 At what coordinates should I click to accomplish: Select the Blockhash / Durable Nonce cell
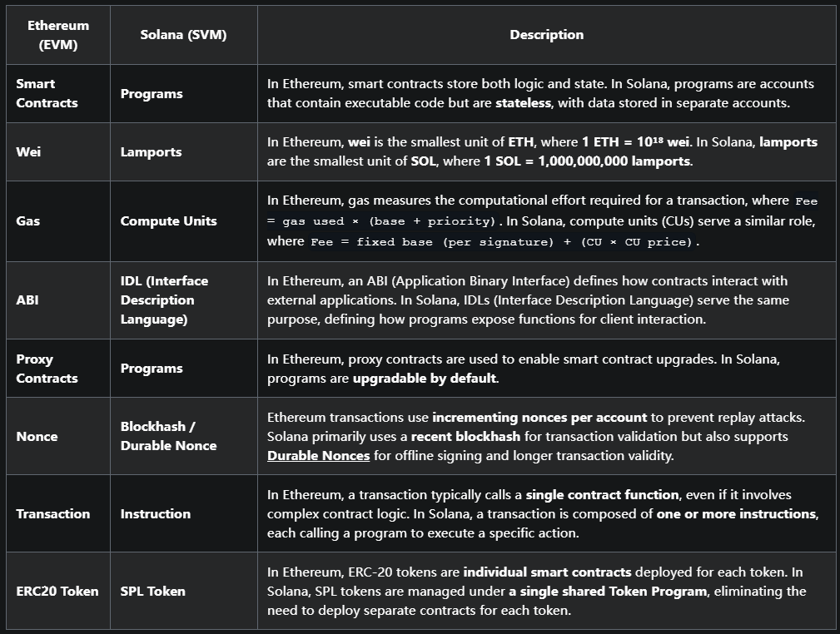pyautogui.click(x=168, y=436)
